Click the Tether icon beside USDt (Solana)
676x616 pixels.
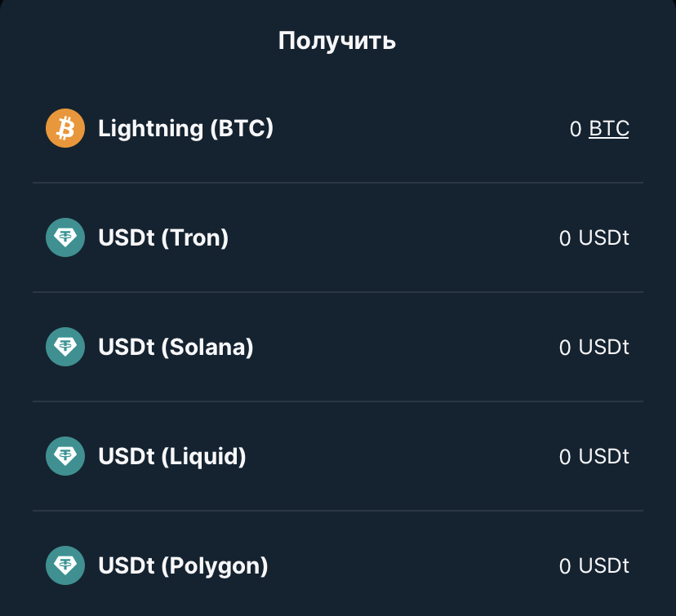click(65, 347)
